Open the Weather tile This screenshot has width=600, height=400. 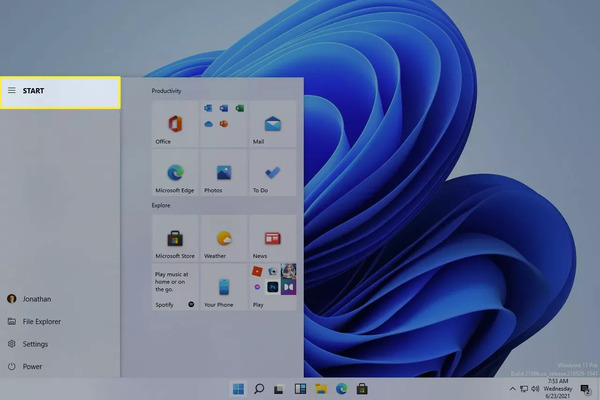click(224, 238)
